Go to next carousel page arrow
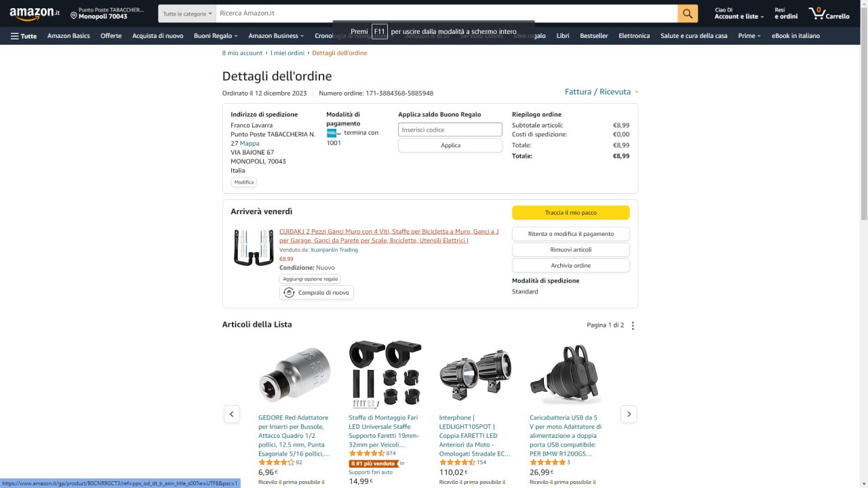Image resolution: width=868 pixels, height=488 pixels. [629, 414]
